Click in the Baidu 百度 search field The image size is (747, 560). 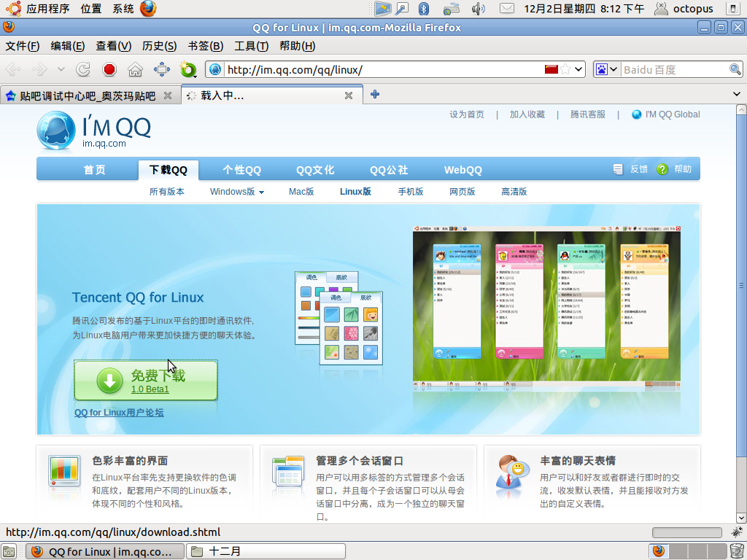[675, 69]
